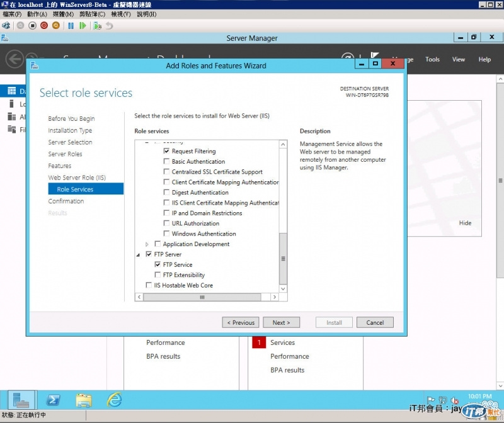Launch PowerShell from the taskbar
The height and width of the screenshot is (423, 504).
coord(53,400)
